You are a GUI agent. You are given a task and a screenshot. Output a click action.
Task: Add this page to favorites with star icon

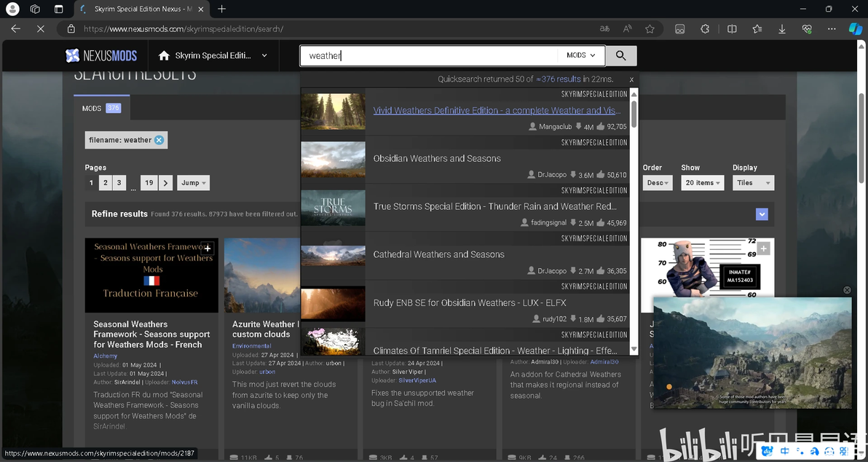click(x=650, y=29)
